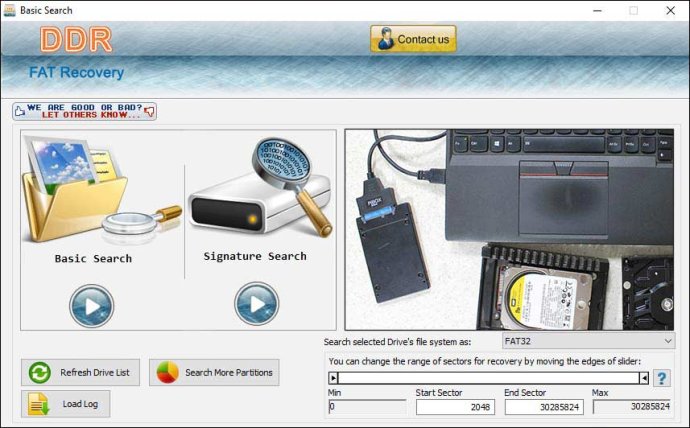
Task: Click the thumbs-up feedback icon
Action: 19,112
